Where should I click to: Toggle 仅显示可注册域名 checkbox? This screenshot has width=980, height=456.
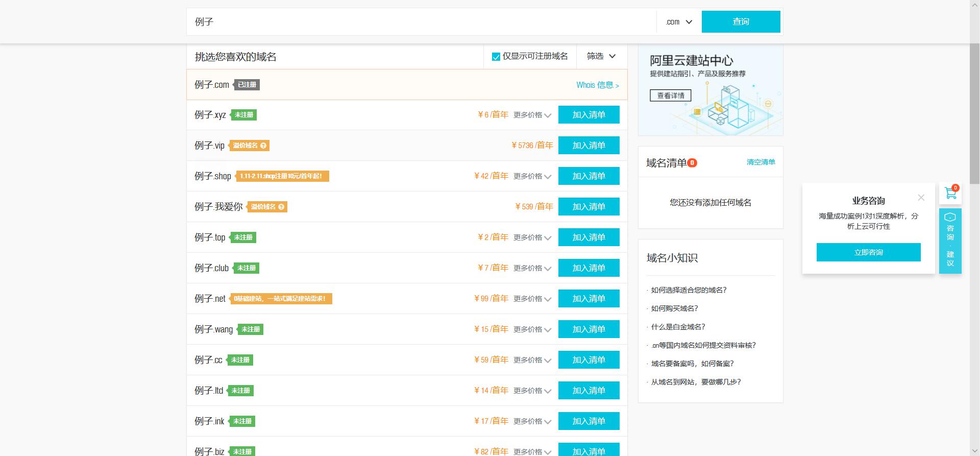point(496,57)
